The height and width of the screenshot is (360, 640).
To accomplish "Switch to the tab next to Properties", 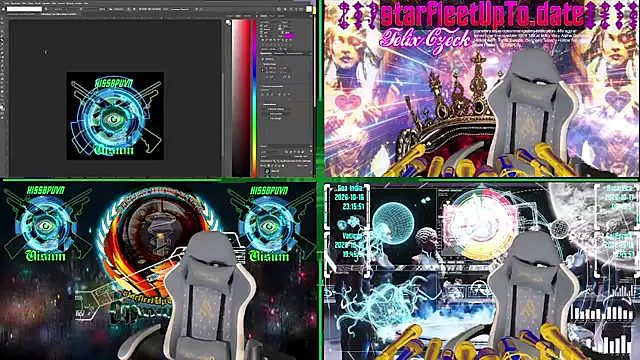I will [279, 53].
